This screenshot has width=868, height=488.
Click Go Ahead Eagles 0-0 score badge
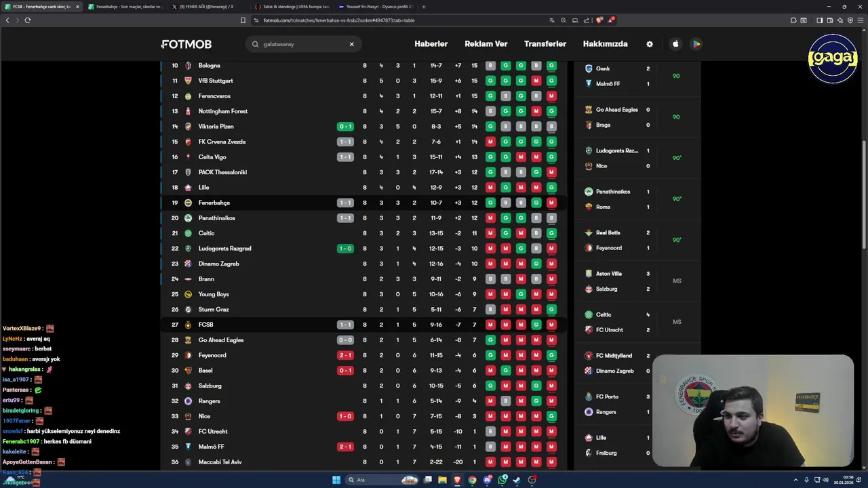pos(345,340)
